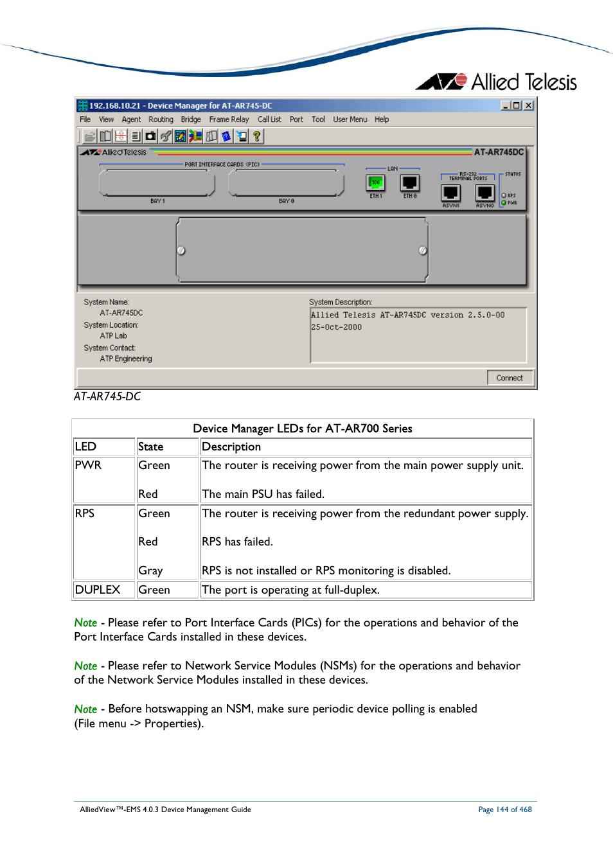613x868 pixels.
Task: Click the camera snapshot toolbar icon
Action: pyautogui.click(x=150, y=136)
